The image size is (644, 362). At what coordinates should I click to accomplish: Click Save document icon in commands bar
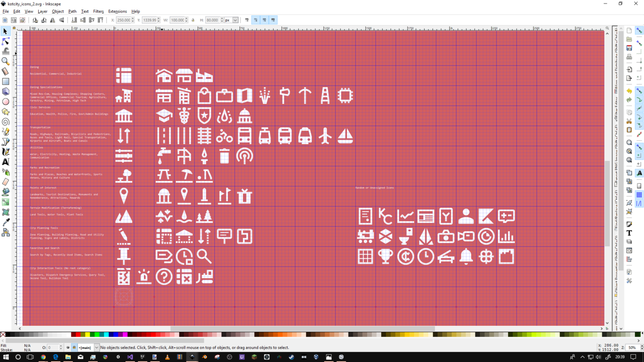click(x=629, y=48)
